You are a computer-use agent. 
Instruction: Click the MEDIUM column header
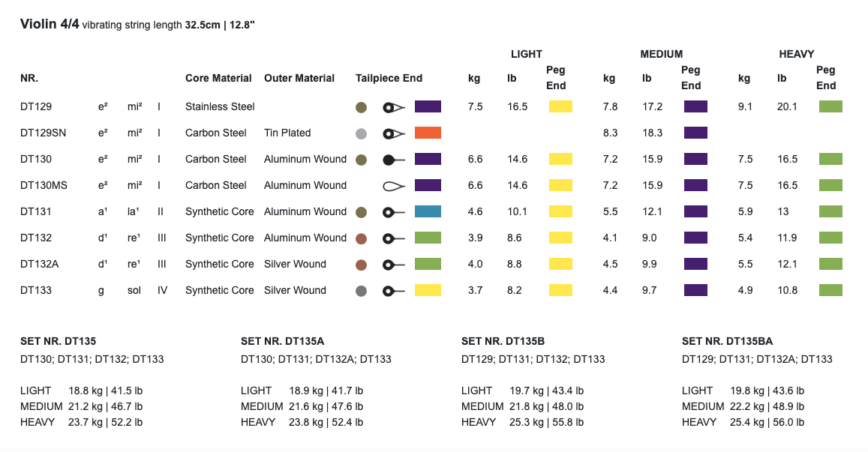tap(662, 54)
